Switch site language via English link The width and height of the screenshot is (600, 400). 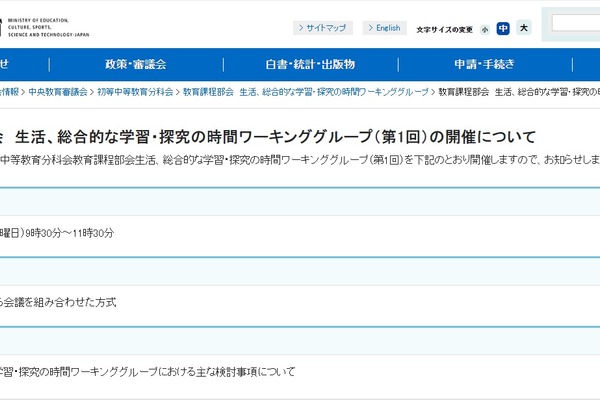tap(384, 28)
